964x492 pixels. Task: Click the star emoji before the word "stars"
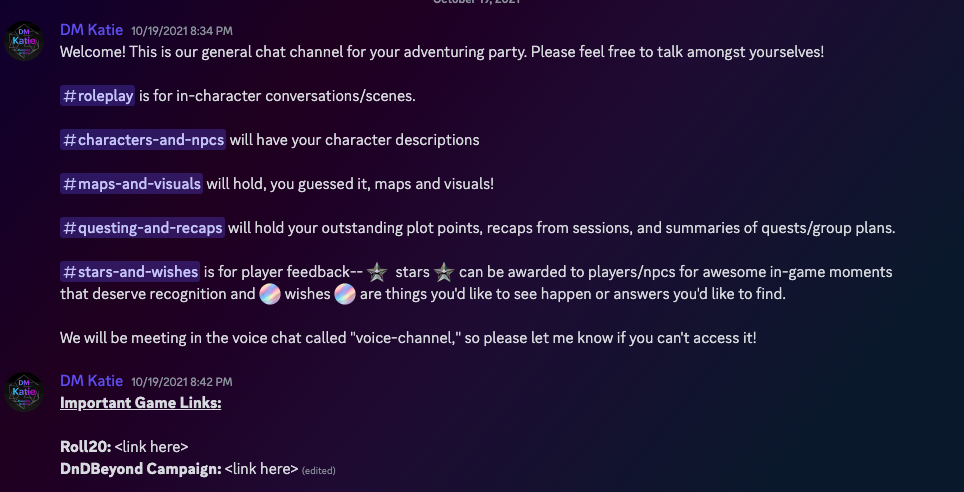point(377,272)
